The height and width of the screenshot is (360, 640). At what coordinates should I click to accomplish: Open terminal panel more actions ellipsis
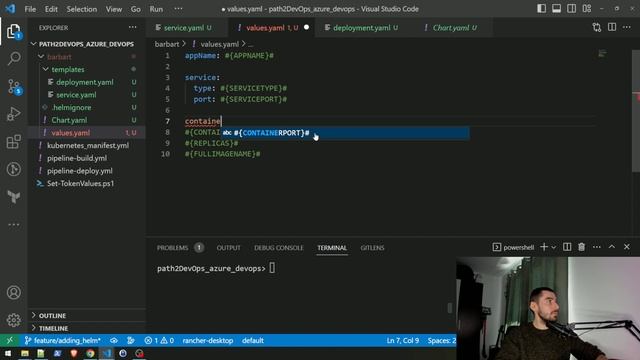[x=597, y=247]
